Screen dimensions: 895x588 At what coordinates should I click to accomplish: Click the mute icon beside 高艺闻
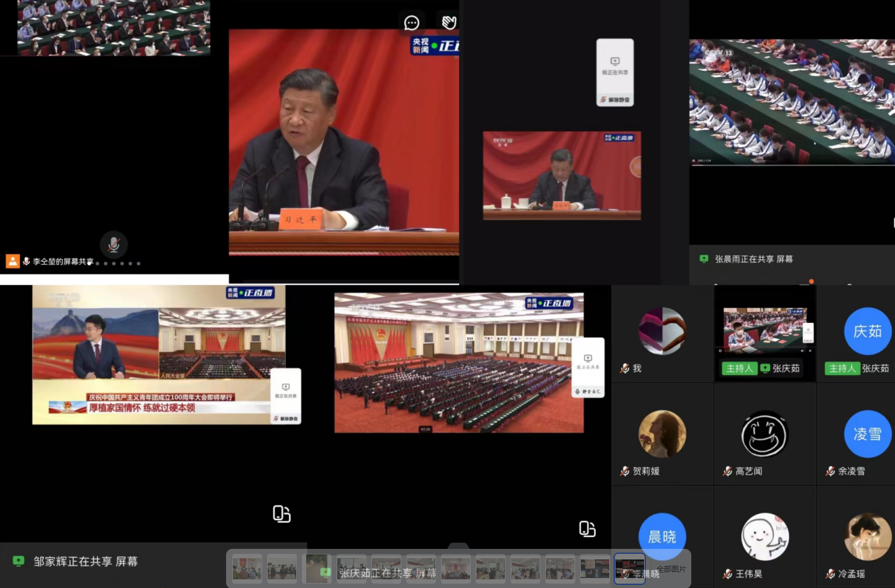(x=727, y=471)
